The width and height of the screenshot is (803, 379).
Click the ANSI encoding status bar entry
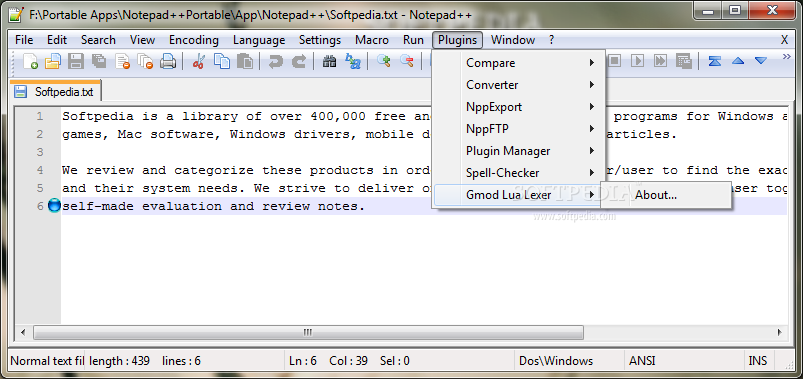[x=642, y=361]
